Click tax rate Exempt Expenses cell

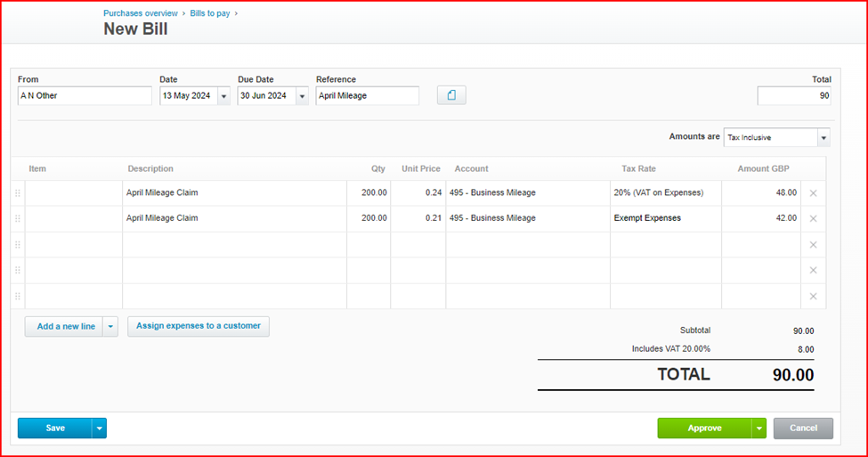point(666,218)
